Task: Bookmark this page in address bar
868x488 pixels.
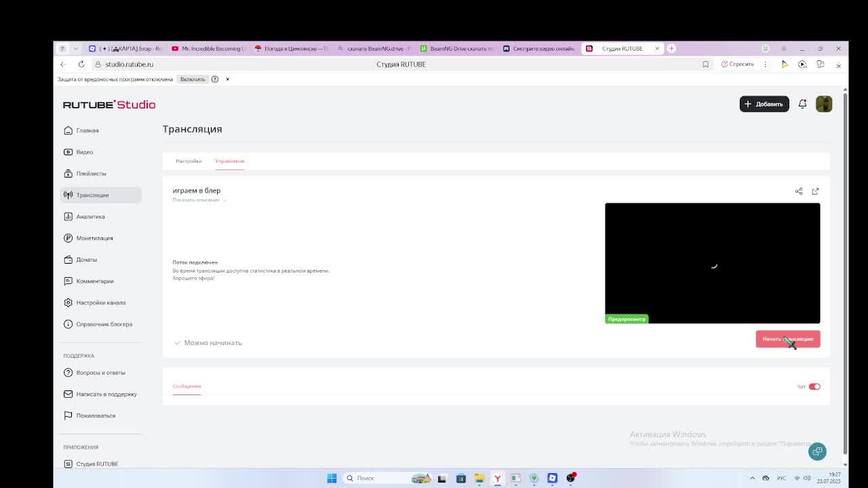Action: click(705, 64)
